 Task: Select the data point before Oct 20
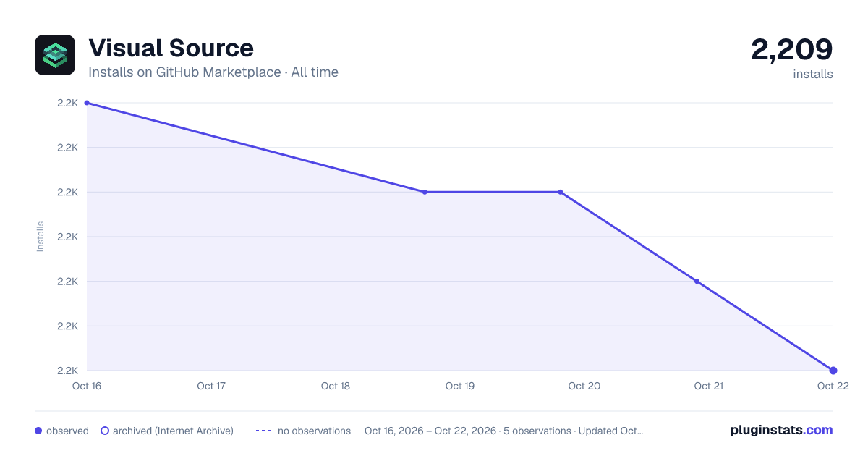561,192
